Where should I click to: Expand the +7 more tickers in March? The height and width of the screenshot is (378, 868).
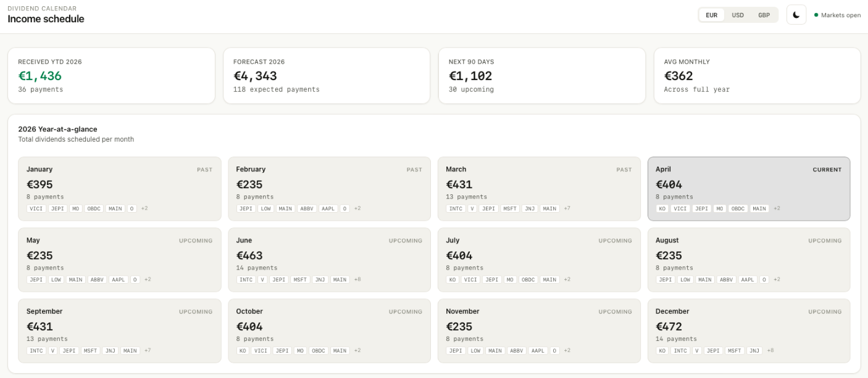(567, 208)
